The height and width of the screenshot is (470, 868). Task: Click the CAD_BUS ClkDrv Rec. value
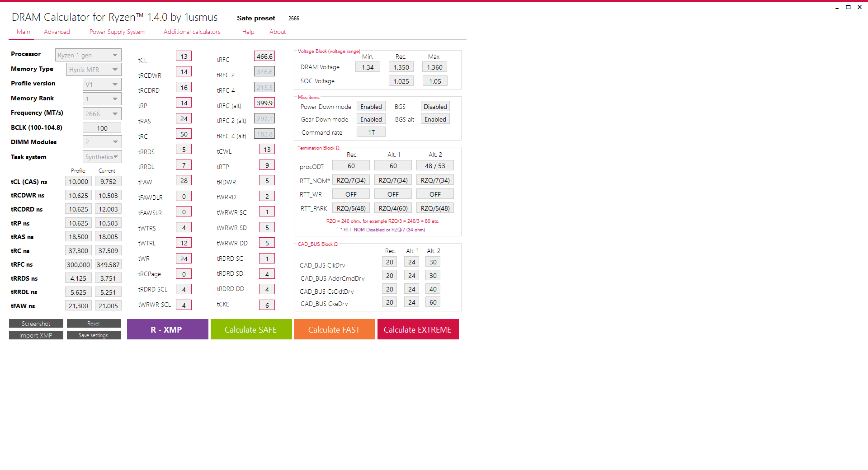click(389, 262)
